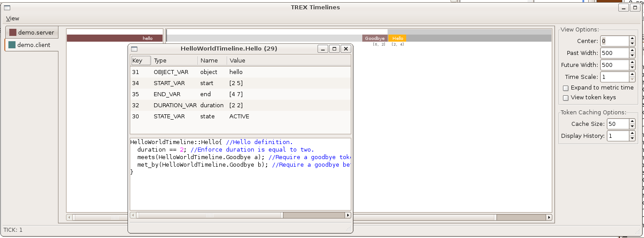Sort table by Key column header
644x238 pixels.
coord(141,60)
